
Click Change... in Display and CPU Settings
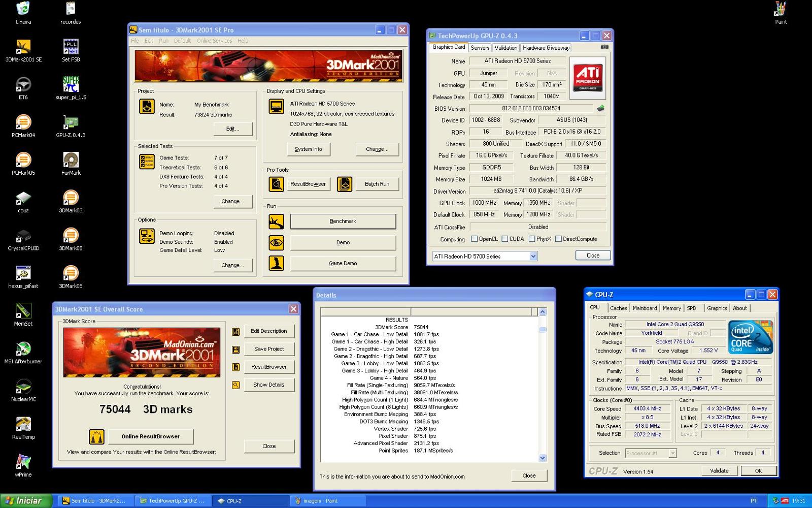pos(377,149)
